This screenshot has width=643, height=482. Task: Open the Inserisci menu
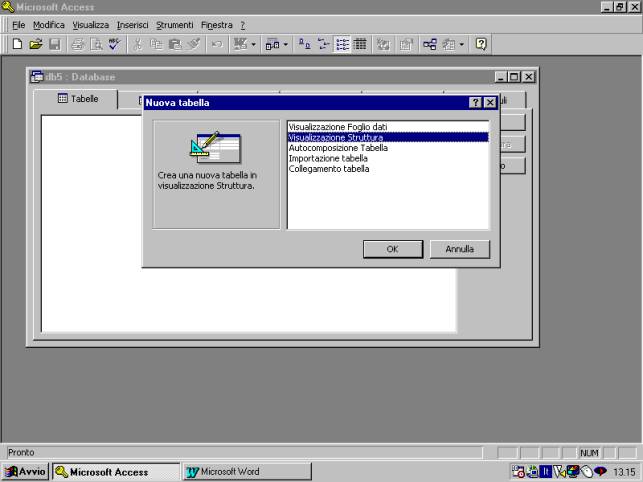click(x=132, y=25)
